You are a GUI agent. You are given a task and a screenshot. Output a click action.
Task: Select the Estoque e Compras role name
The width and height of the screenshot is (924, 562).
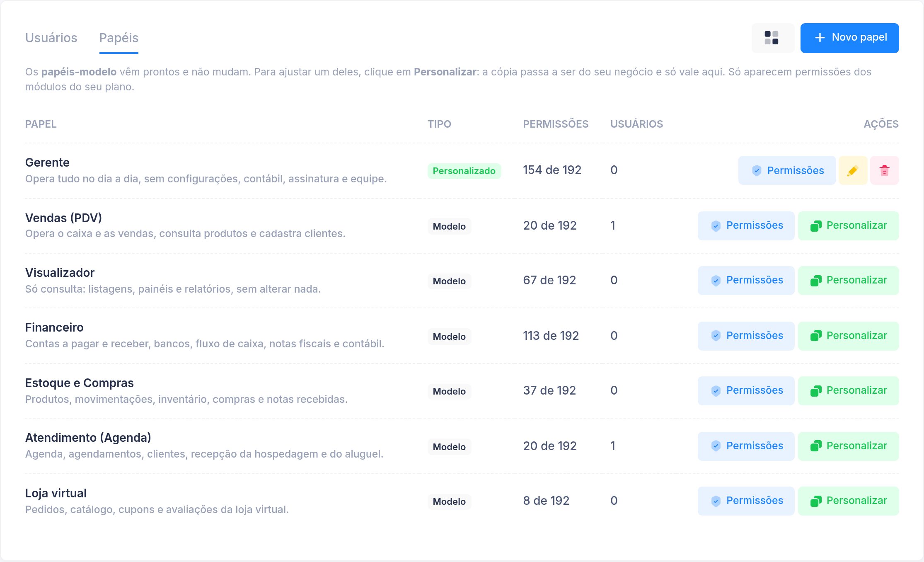pyautogui.click(x=80, y=383)
